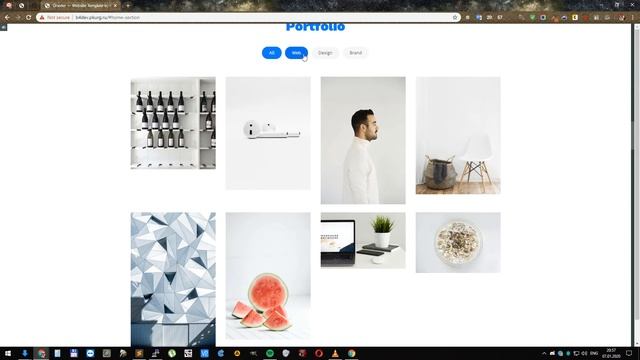This screenshot has width=640, height=360.
Task: Select the All portfolio filter
Action: click(271, 53)
